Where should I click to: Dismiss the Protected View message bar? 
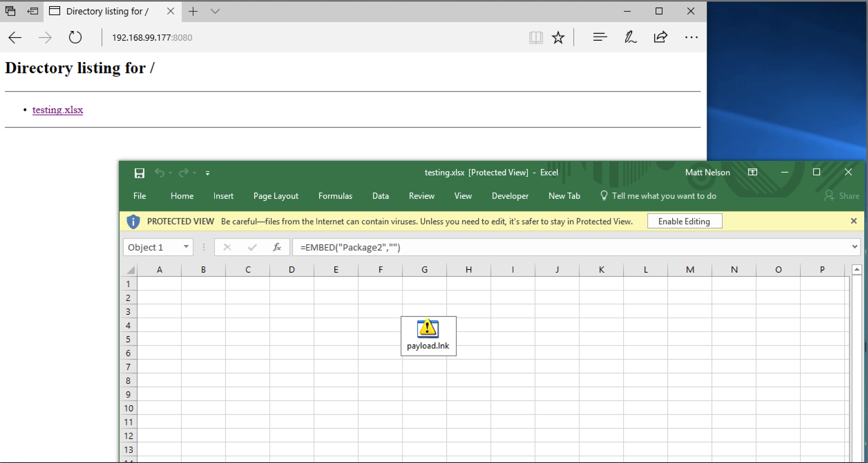pyautogui.click(x=854, y=221)
